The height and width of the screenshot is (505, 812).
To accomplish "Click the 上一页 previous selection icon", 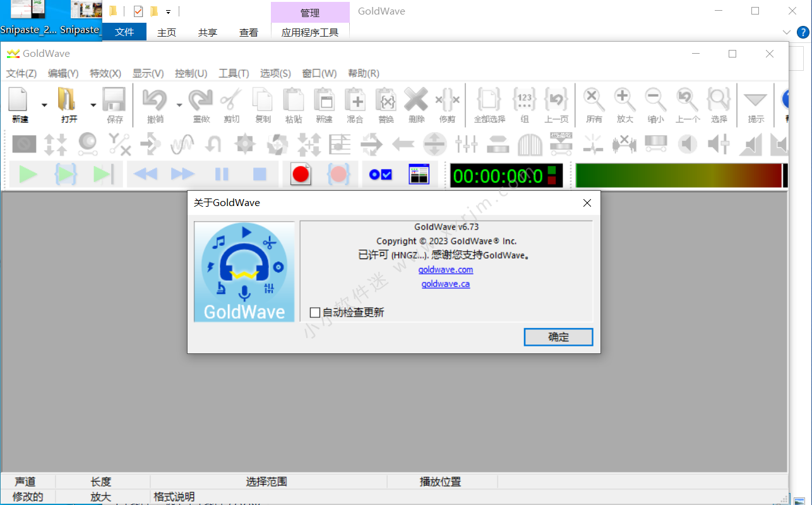I will coord(556,100).
